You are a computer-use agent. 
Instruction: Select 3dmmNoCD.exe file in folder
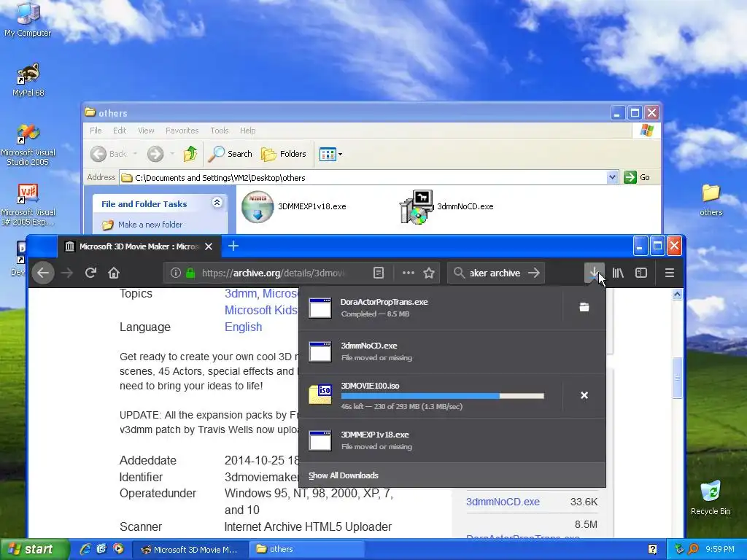click(x=446, y=206)
